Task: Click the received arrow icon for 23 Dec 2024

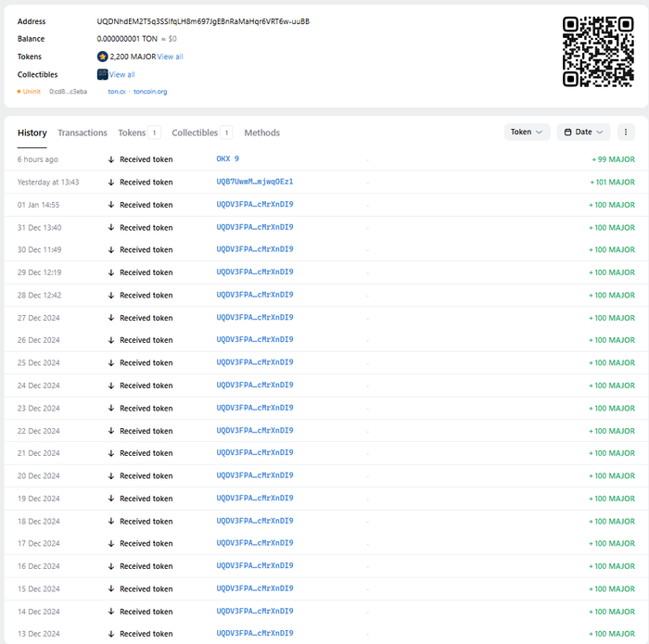Action: 111,409
